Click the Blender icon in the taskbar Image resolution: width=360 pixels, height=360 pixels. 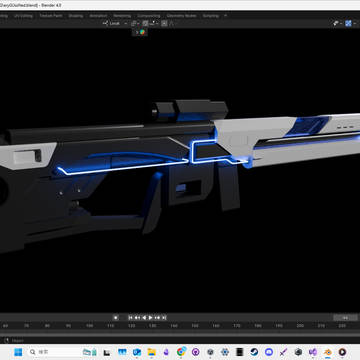(328, 352)
